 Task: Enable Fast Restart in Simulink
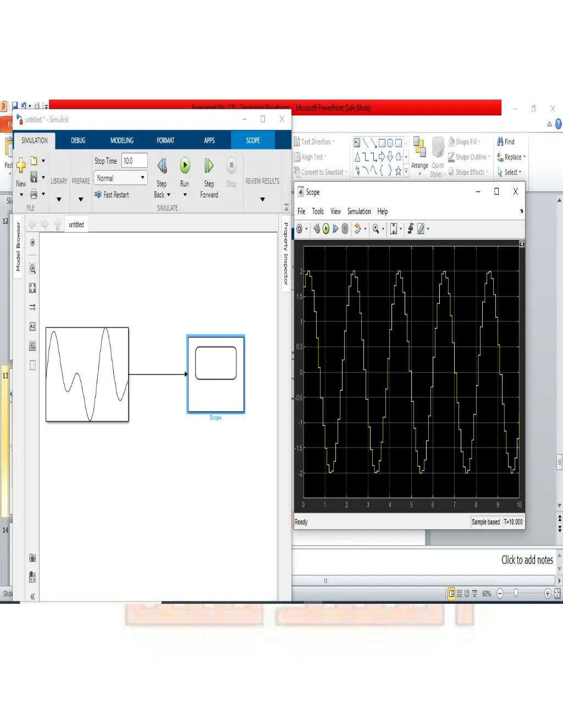(112, 194)
